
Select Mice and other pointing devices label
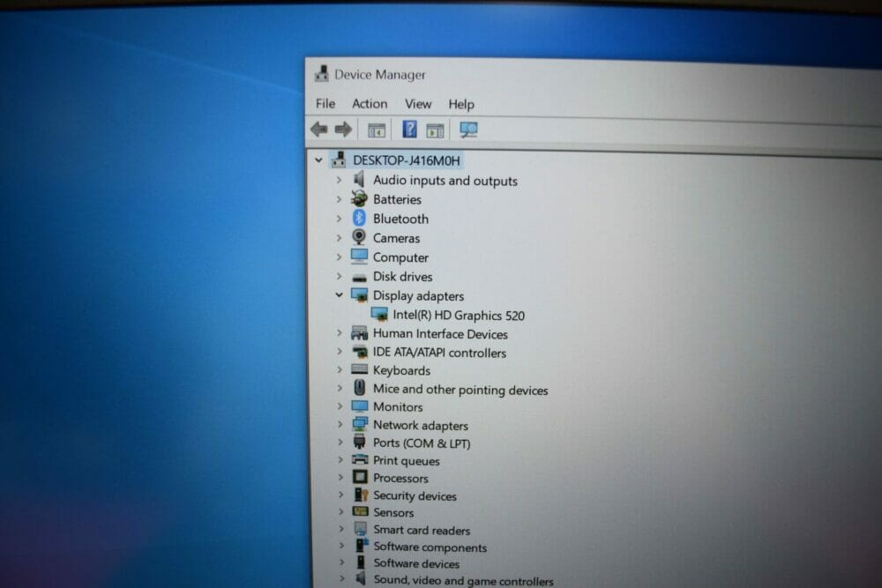pos(460,390)
